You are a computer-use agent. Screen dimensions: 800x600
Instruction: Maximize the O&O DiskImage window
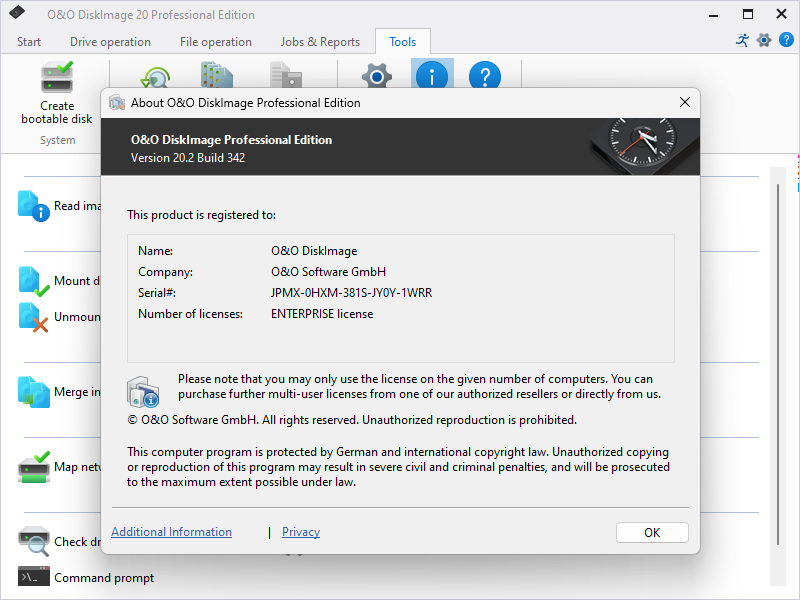(747, 14)
